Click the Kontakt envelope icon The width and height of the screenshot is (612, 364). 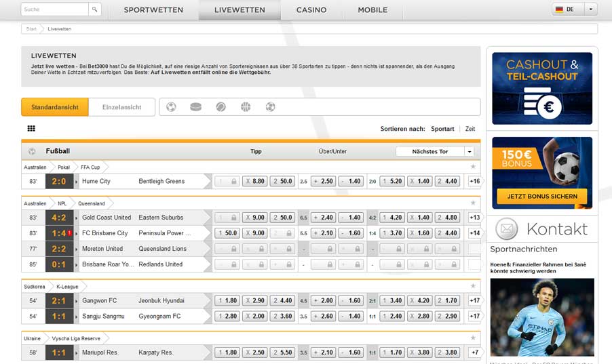pyautogui.click(x=507, y=228)
